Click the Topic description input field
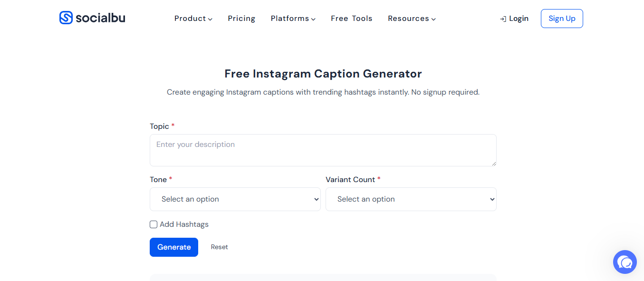The height and width of the screenshot is (281, 644). tap(323, 150)
